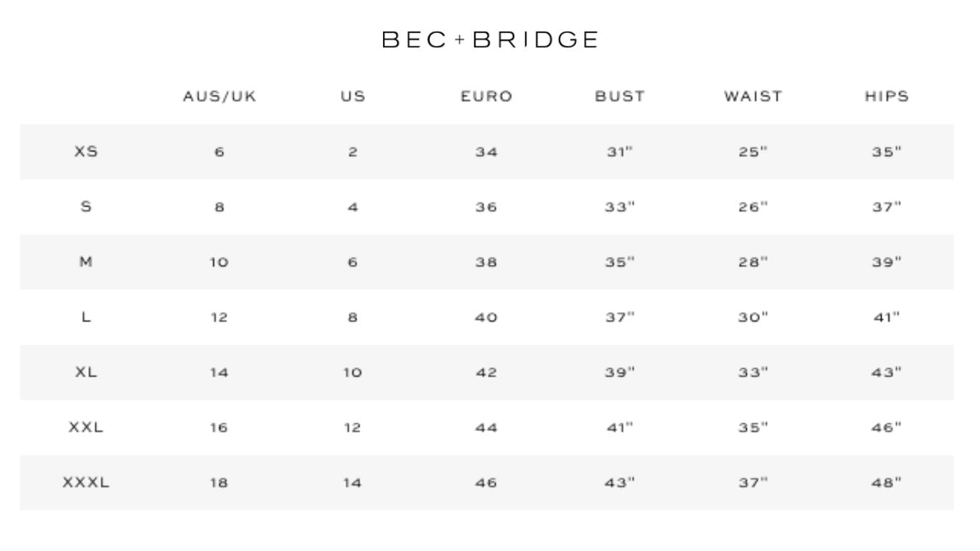Select the M size row label
980x551 pixels.
[x=86, y=262]
